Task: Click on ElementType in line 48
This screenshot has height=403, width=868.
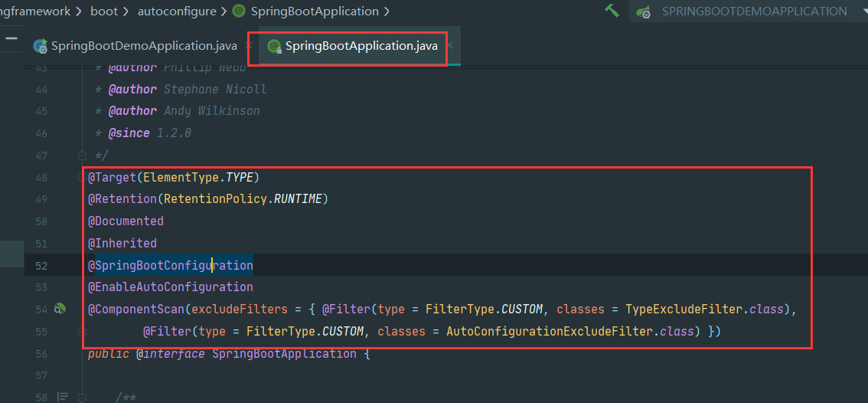Action: (181, 178)
